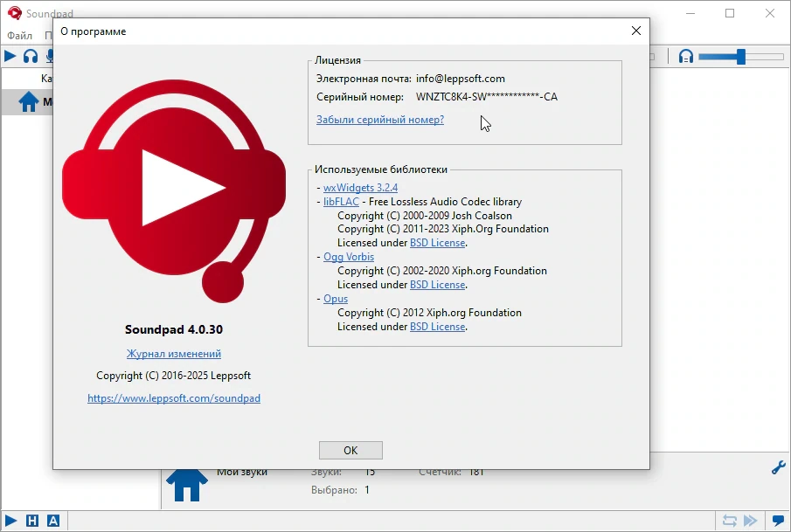Viewport: 791px width, 532px height.
Task: Click the play button in the top toolbar
Action: pos(10,56)
